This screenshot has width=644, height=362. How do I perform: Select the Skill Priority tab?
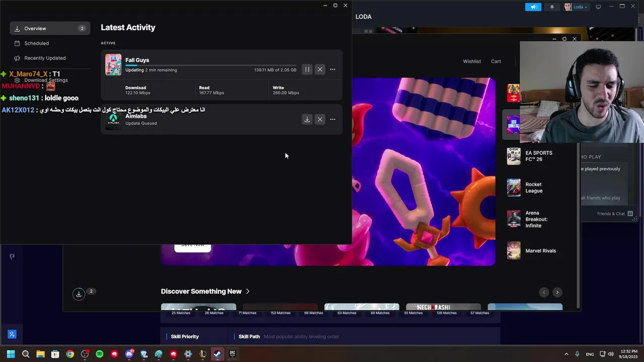click(x=185, y=337)
